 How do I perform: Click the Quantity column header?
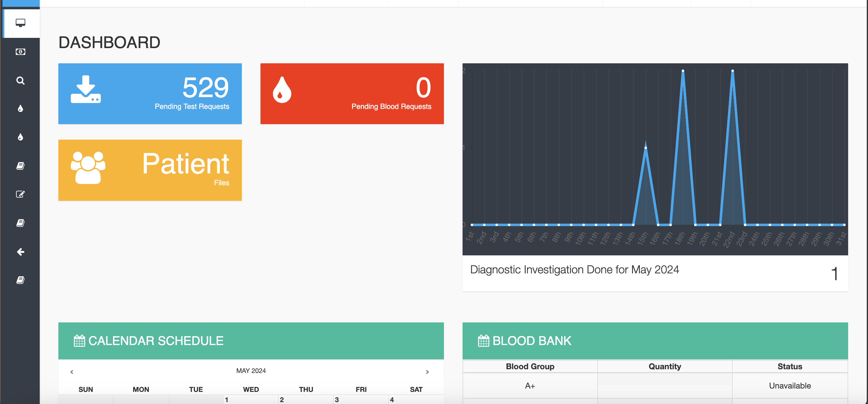pos(664,366)
